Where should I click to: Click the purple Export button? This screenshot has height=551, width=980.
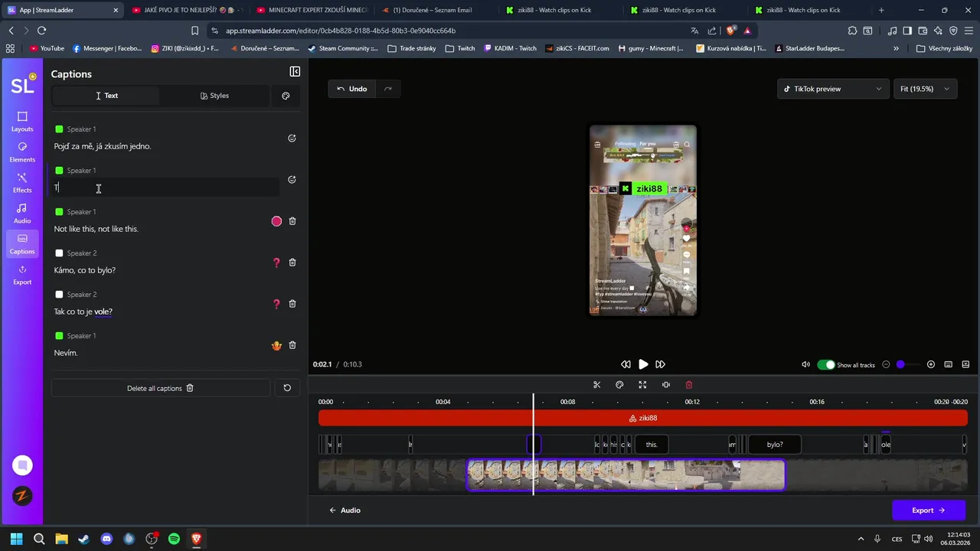tap(928, 510)
